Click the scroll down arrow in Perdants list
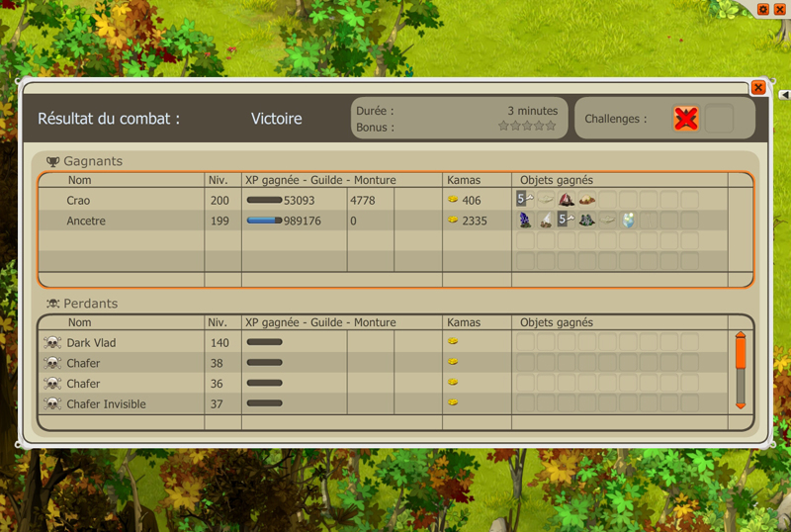Screen dimensions: 791x532 [741, 405]
